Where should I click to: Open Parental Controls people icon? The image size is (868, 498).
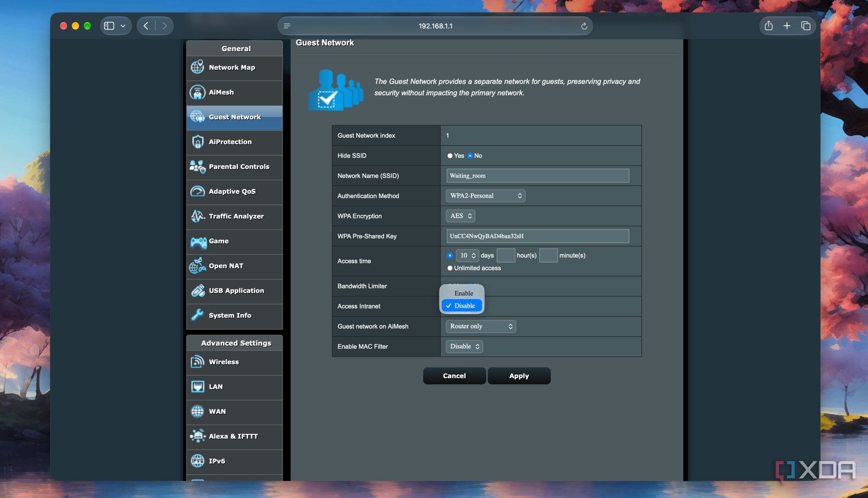pos(198,166)
